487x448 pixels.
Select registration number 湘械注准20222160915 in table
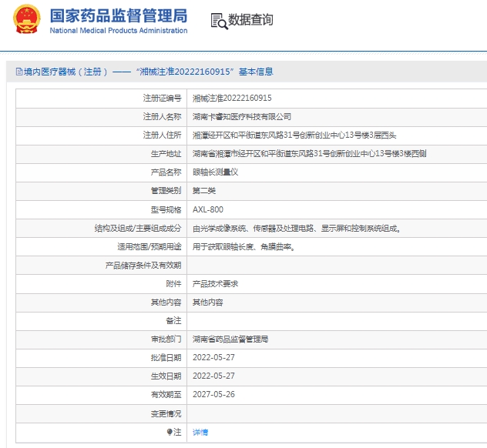[x=232, y=99]
